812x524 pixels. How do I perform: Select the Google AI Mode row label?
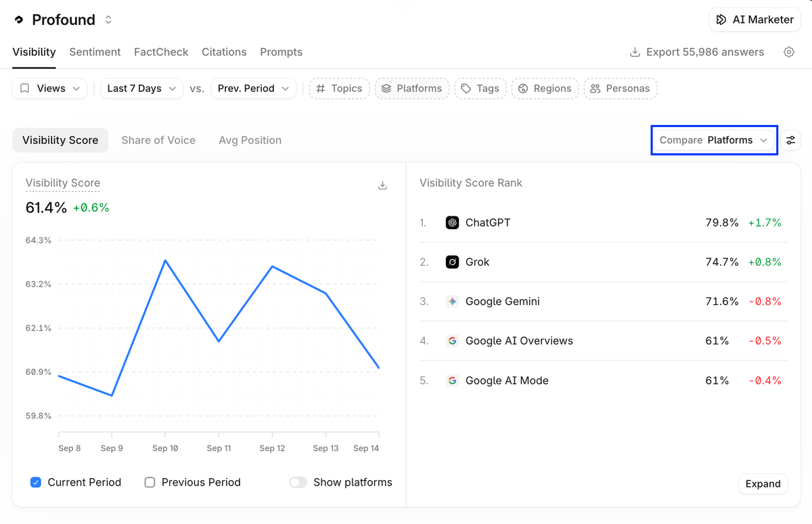pos(507,381)
